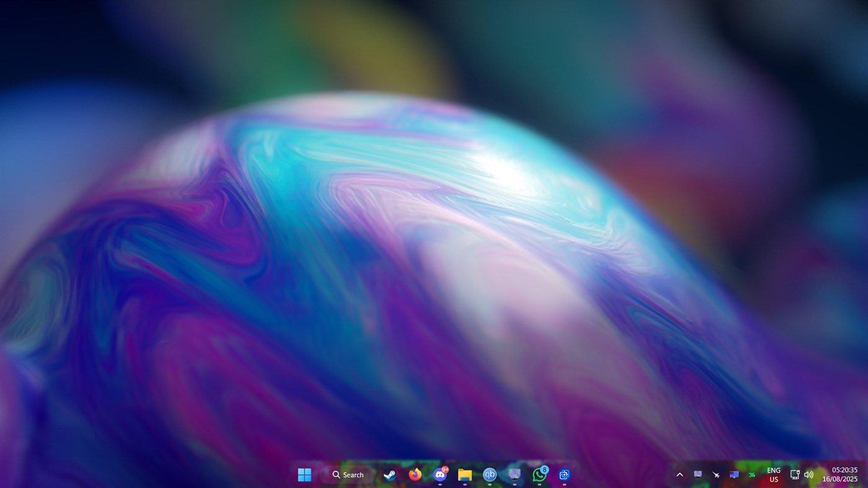Viewport: 868px width, 488px height.
Task: Click the monitor-shaped system tray icon
Action: click(x=697, y=474)
